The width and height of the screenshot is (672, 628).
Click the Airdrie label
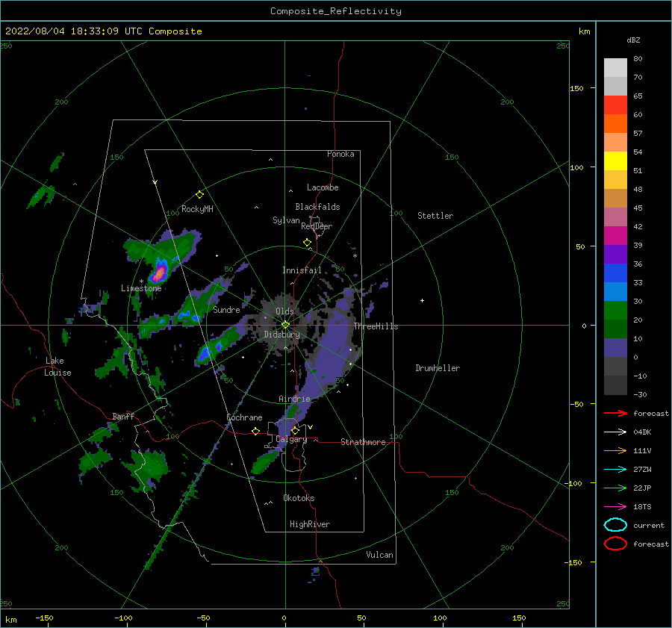(294, 399)
